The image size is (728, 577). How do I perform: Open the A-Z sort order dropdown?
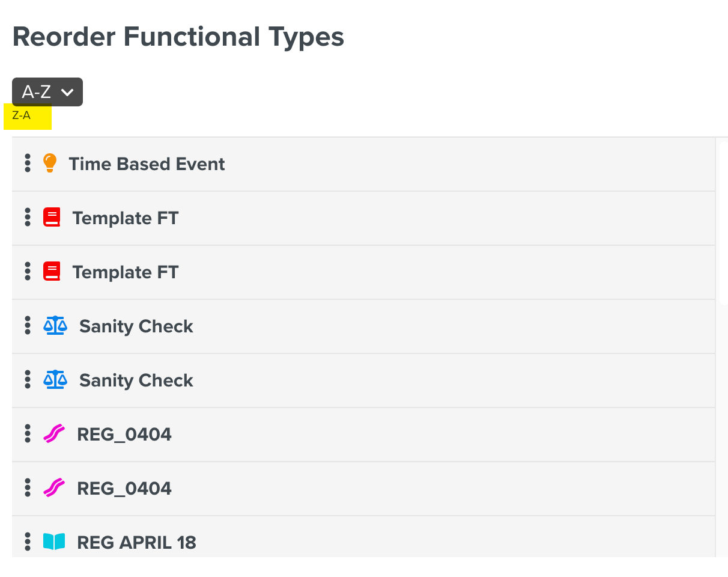click(47, 92)
